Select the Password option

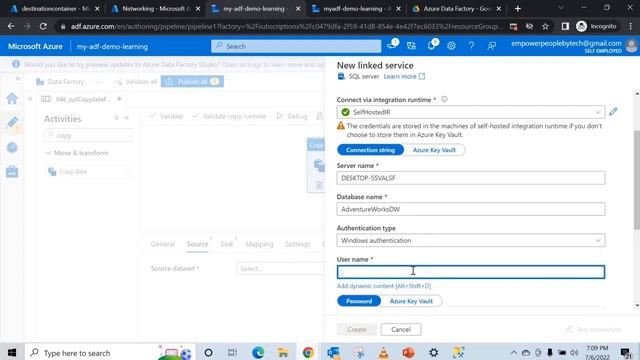coord(359,301)
